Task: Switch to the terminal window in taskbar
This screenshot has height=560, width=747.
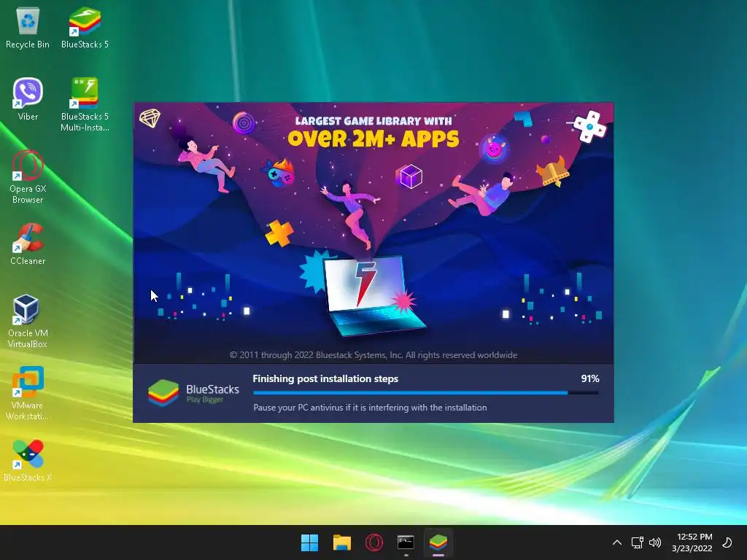Action: [x=406, y=542]
